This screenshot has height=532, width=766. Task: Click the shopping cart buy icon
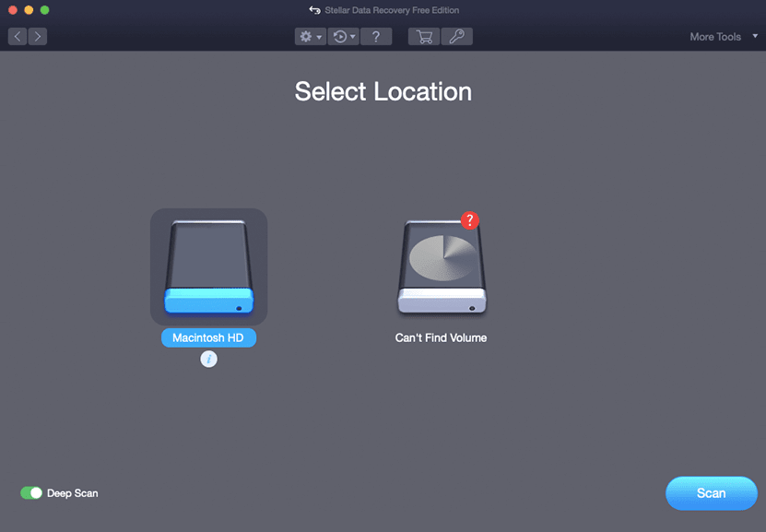424,37
